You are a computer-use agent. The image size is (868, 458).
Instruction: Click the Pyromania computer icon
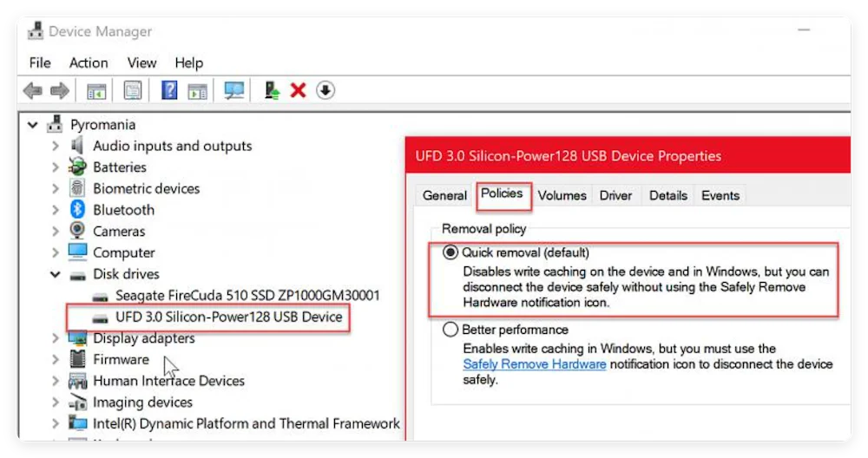pos(54,124)
